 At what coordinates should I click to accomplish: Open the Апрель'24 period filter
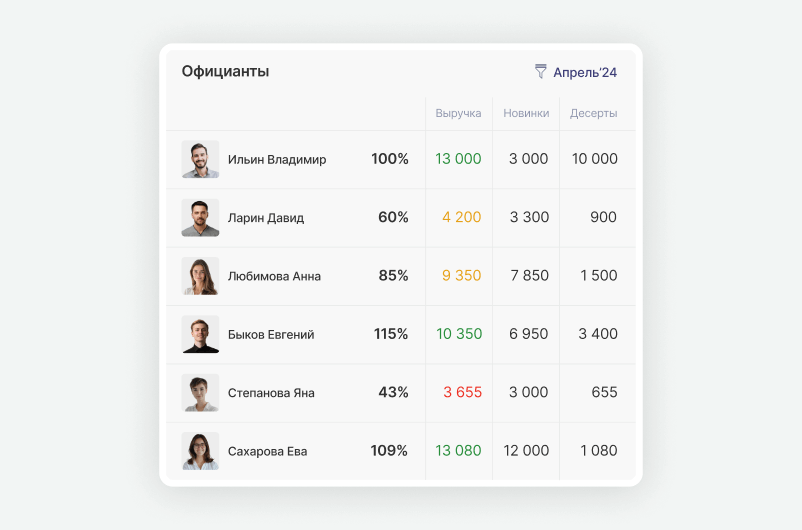585,73
